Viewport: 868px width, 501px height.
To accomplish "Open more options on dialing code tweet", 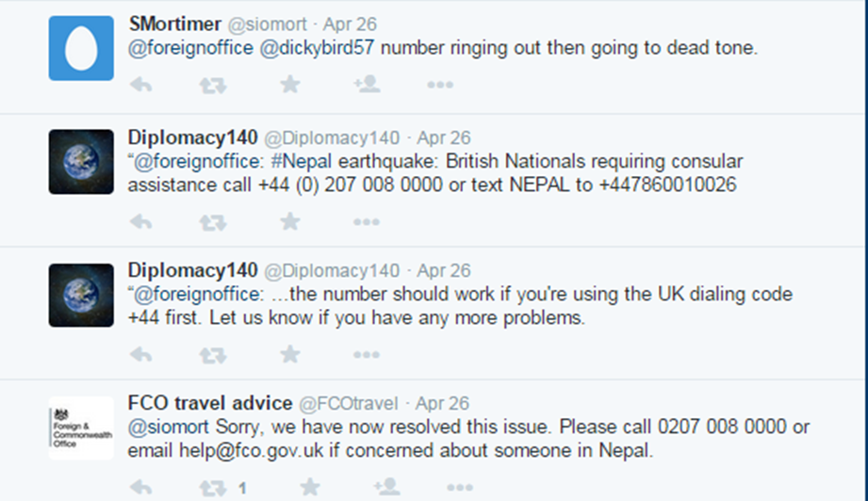I will (366, 355).
